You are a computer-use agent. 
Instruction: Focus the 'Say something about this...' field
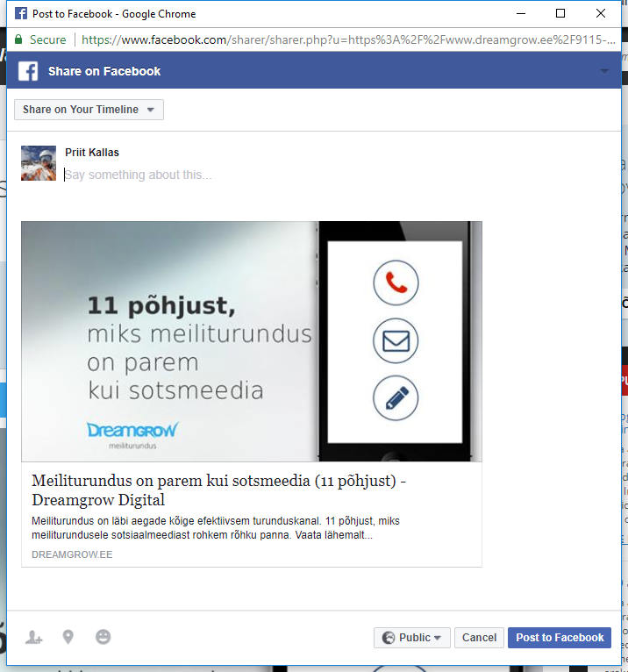(263, 175)
